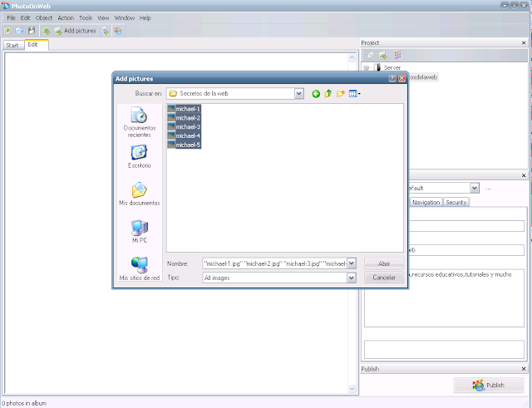The height and width of the screenshot is (408, 532).
Task: Open Mi PC in dialog sidebar
Action: click(140, 231)
